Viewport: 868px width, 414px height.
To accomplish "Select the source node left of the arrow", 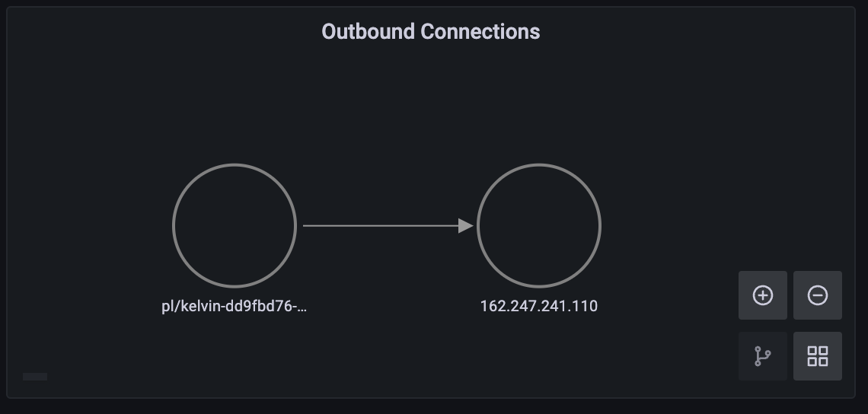I will tap(235, 225).
